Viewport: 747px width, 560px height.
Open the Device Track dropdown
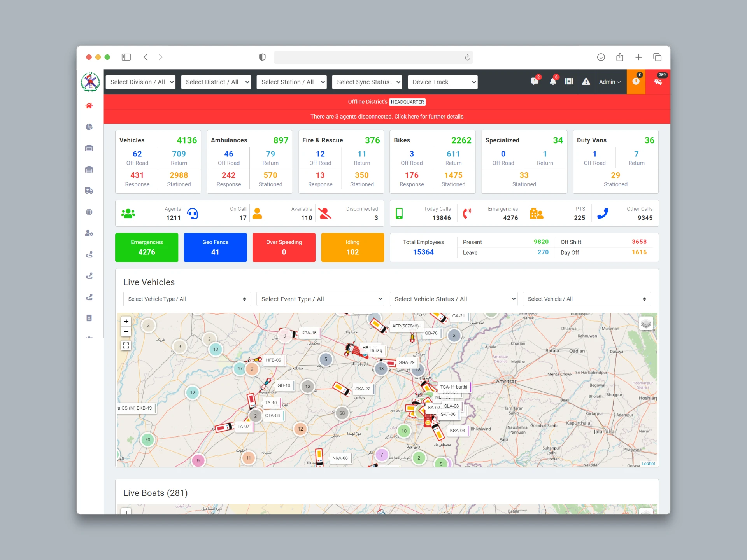pos(442,82)
